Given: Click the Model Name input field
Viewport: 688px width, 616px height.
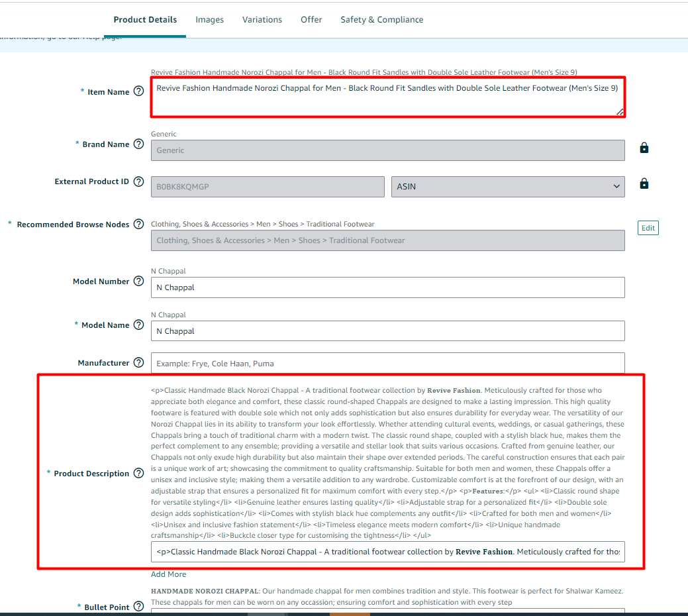Looking at the screenshot, I should (388, 331).
